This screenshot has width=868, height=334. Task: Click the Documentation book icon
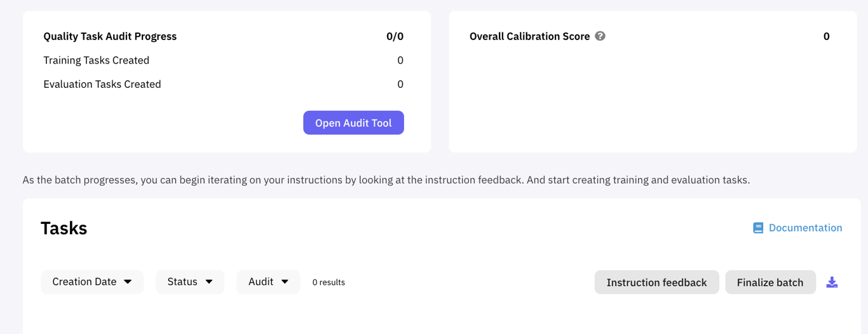tap(758, 228)
